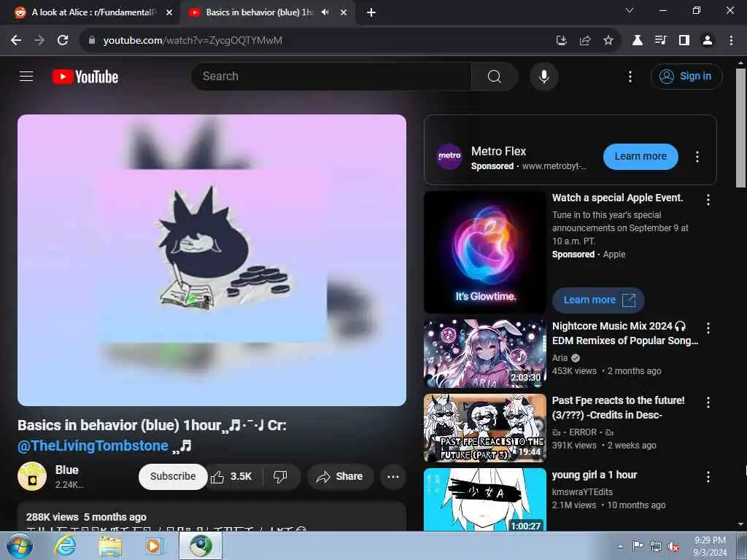The height and width of the screenshot is (560, 747).
Task: Toggle the browser side panel
Action: (x=684, y=41)
